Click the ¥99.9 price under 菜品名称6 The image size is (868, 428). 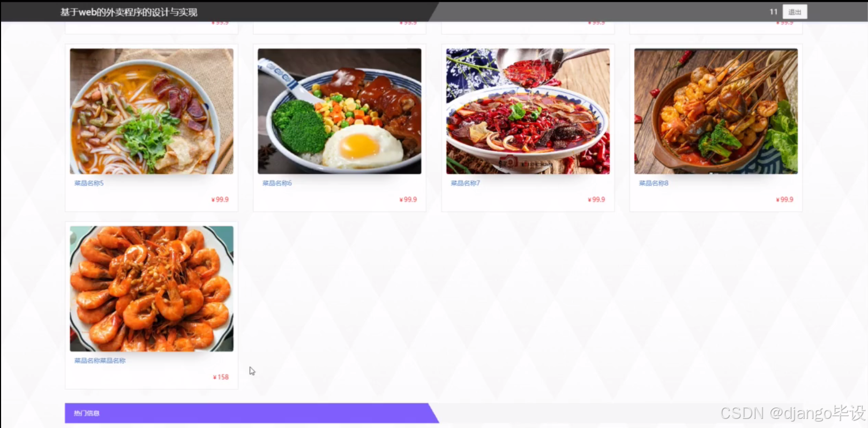[x=408, y=199]
